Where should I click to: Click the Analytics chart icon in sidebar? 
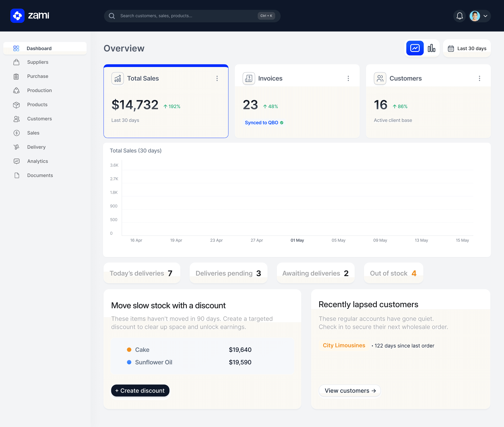(16, 161)
